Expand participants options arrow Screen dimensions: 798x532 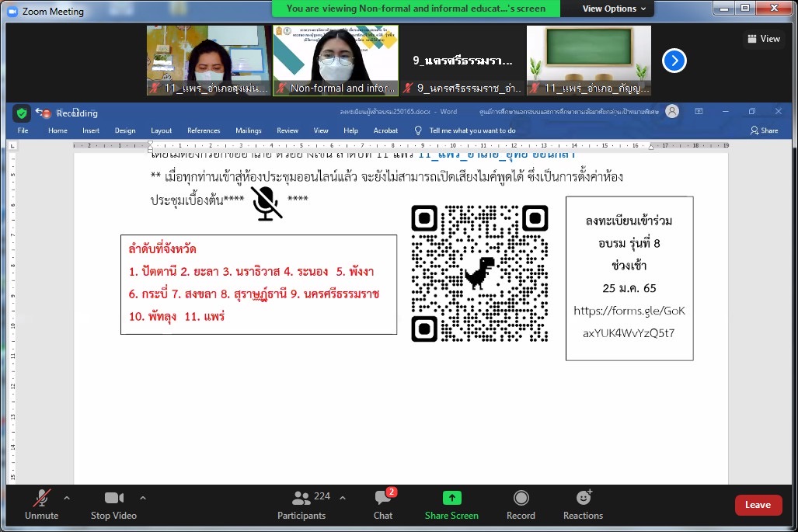[343, 498]
